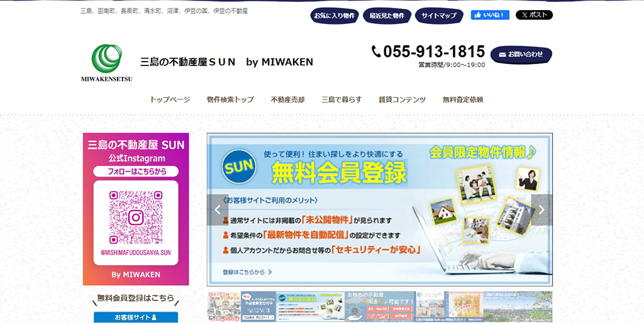Click 営業時間/9:00〜19:00 text
The width and height of the screenshot is (644, 323).
point(452,65)
